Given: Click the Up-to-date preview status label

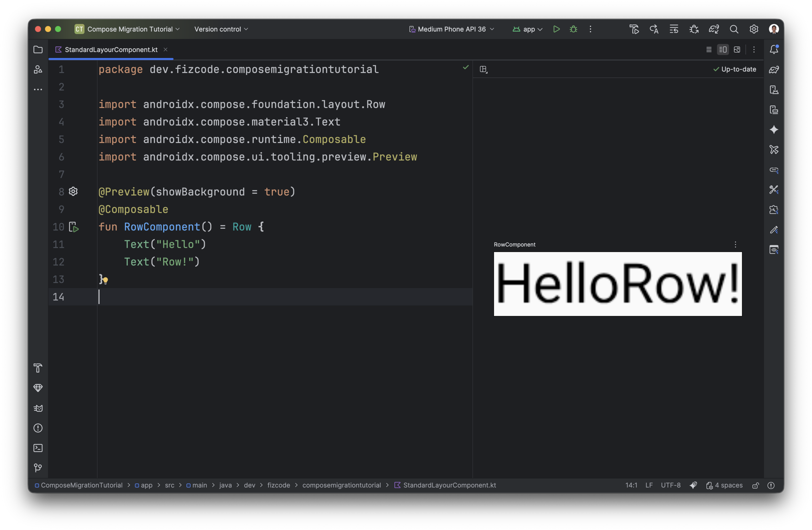Looking at the screenshot, I should (735, 69).
